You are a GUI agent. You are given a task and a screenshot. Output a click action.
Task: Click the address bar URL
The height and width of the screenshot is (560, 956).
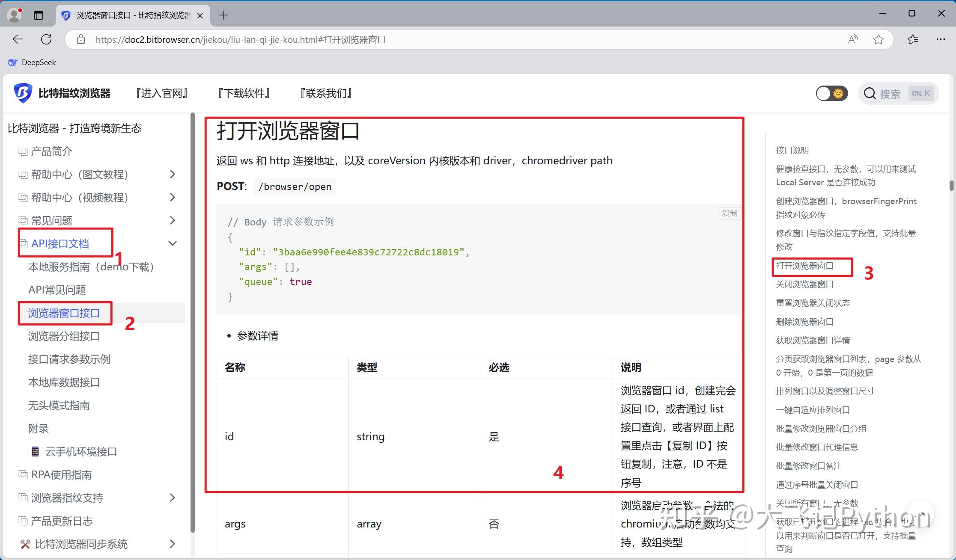click(x=241, y=39)
